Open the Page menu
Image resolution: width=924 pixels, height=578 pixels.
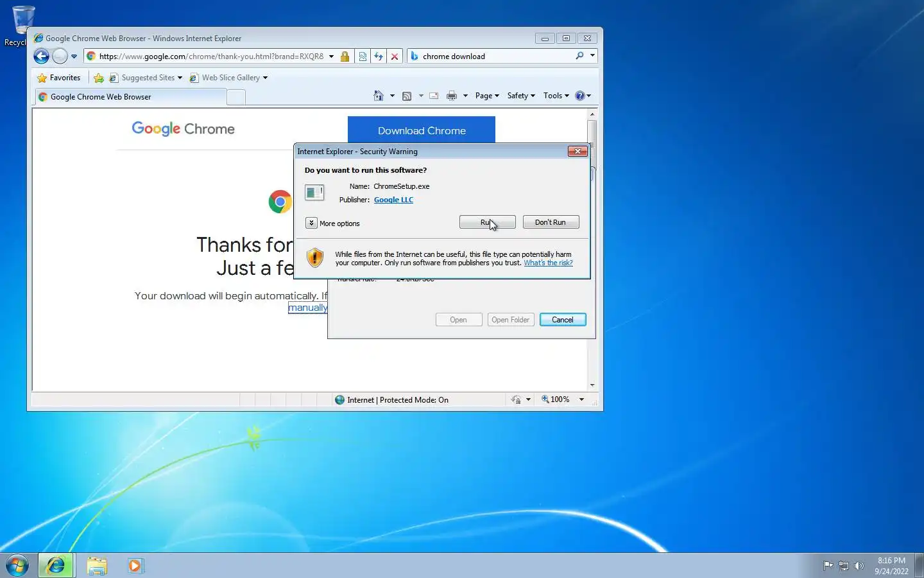(487, 96)
